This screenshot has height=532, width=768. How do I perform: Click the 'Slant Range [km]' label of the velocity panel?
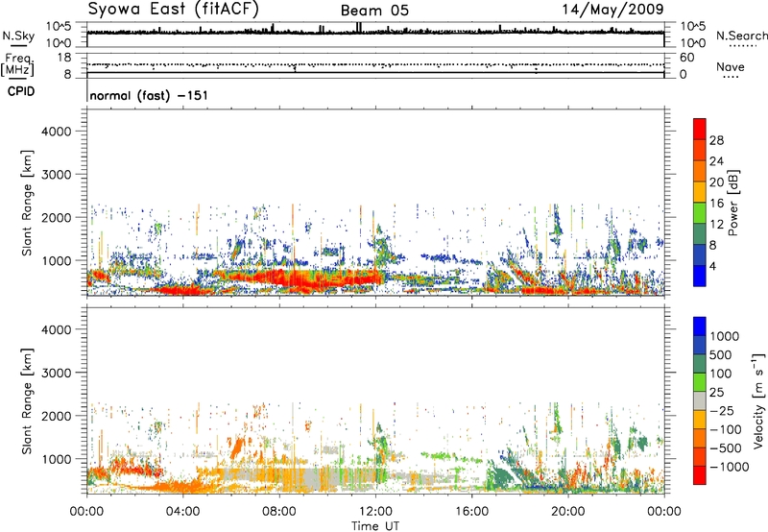27,400
